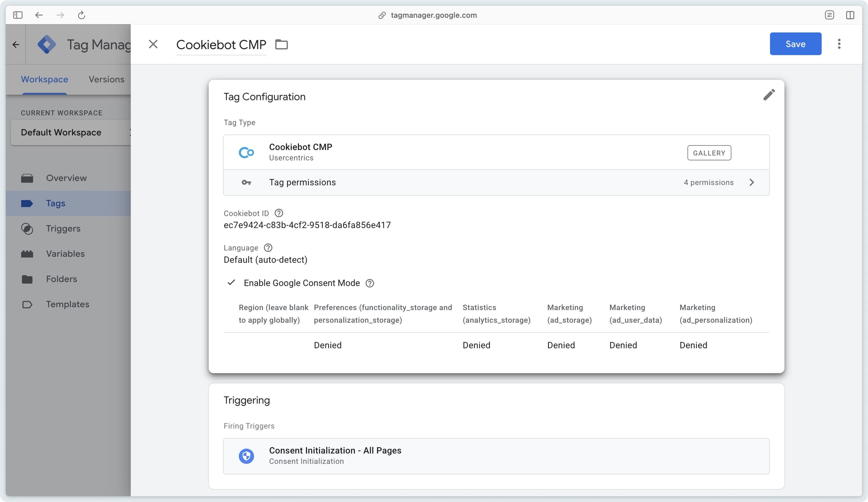The width and height of the screenshot is (868, 502).
Task: Click Denied under Statistics (analytics_storage)
Action: pyautogui.click(x=476, y=345)
